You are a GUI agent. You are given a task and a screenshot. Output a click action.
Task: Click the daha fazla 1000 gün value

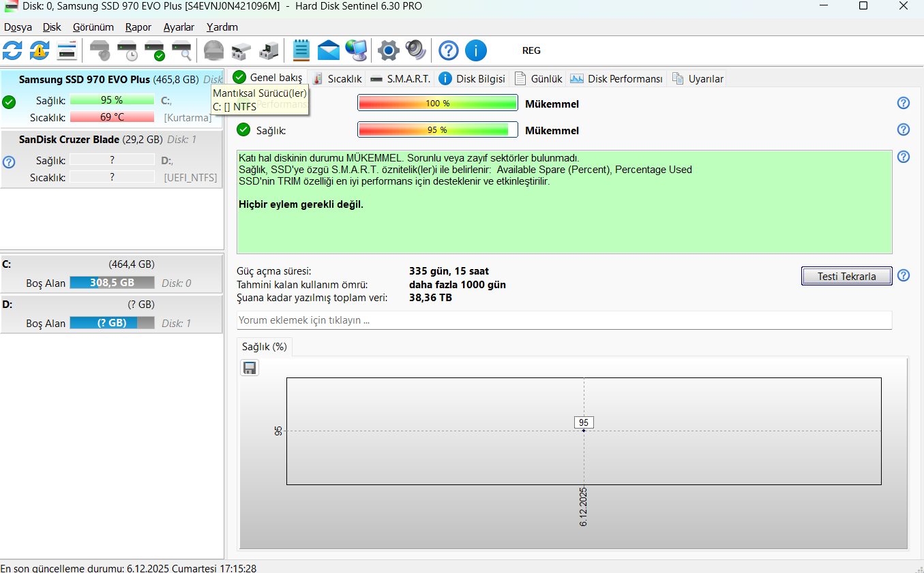tap(458, 284)
